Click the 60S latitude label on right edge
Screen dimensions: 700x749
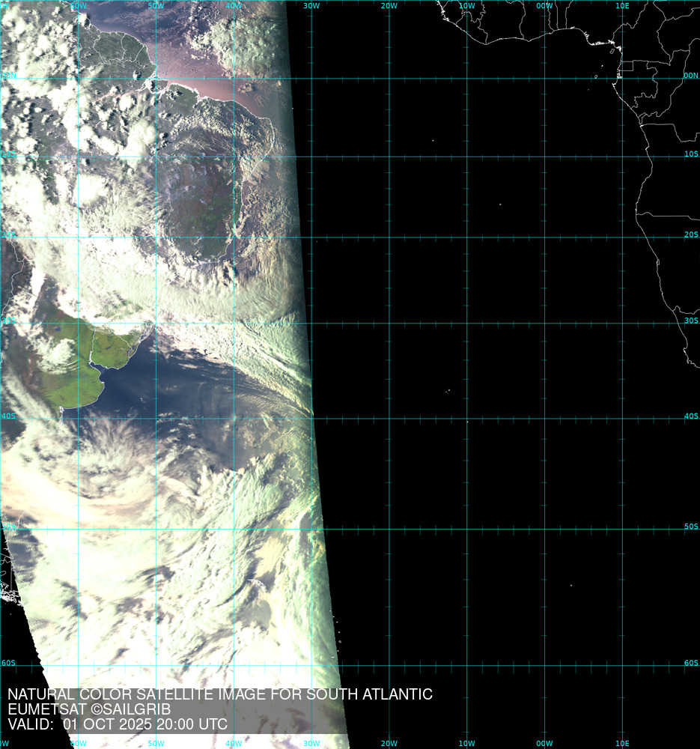[x=690, y=663]
